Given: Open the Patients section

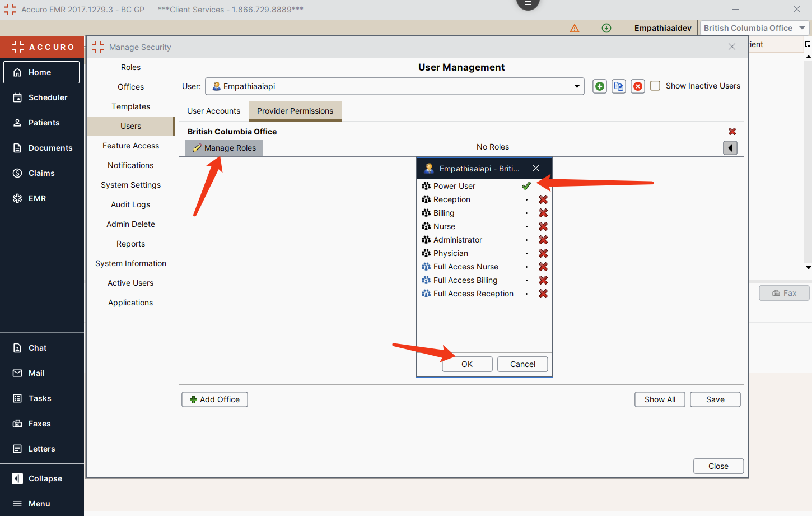Looking at the screenshot, I should (x=41, y=123).
